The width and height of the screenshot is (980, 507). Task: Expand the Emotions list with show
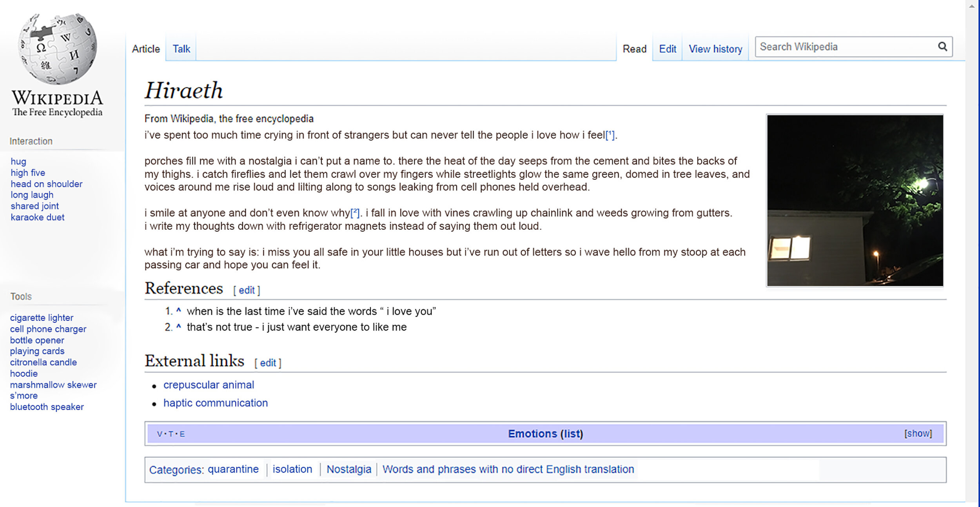pyautogui.click(x=918, y=433)
